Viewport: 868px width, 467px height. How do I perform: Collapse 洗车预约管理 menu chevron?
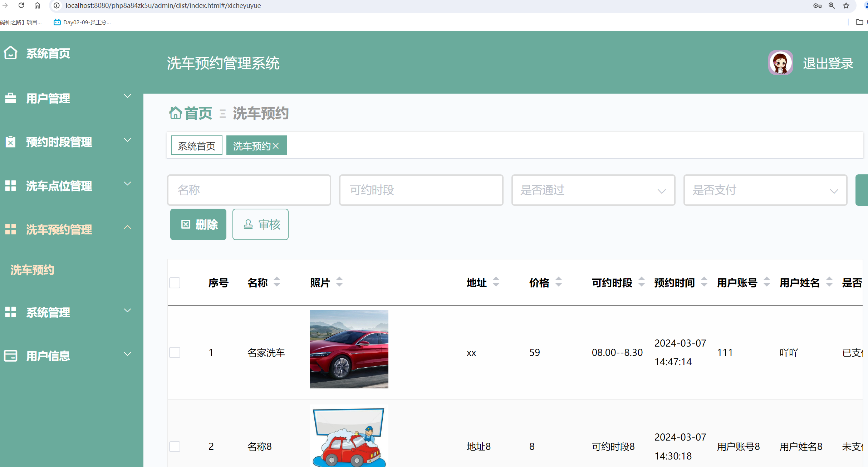click(x=127, y=227)
